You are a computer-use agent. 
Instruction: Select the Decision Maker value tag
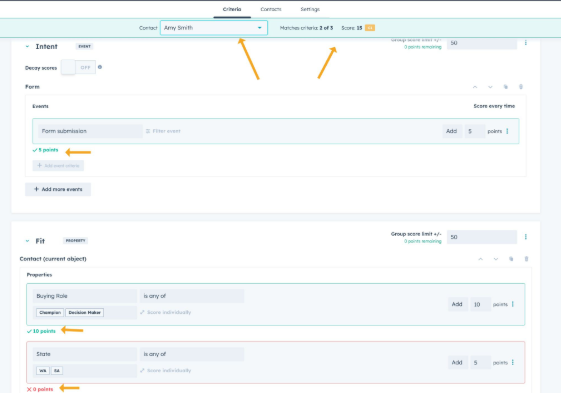[x=84, y=312]
